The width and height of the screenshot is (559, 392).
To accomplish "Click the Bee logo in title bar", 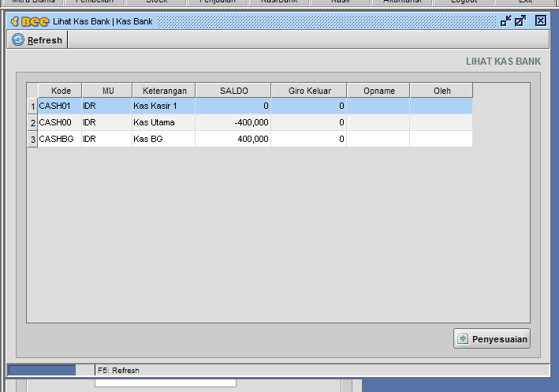I will tap(29, 21).
